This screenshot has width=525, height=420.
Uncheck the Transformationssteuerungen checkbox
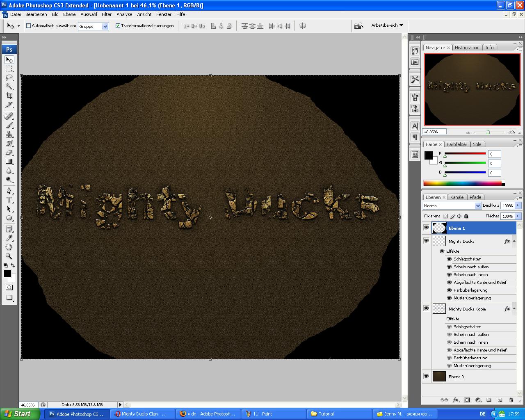[118, 25]
